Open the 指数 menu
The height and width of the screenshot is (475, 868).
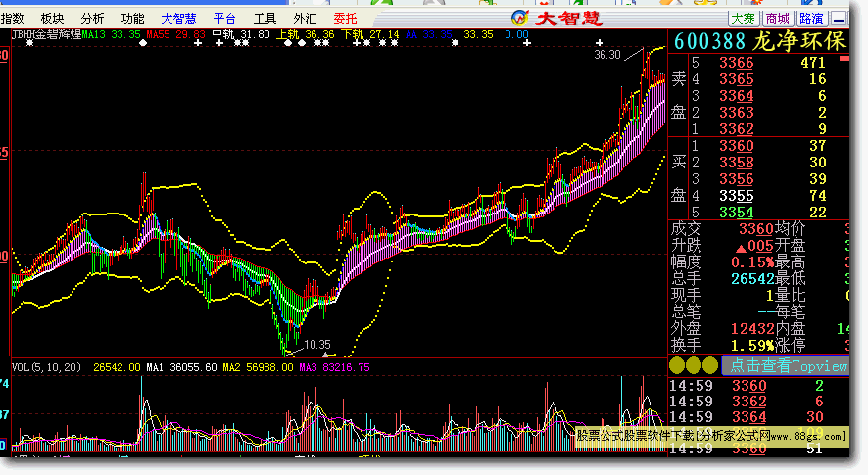point(12,19)
